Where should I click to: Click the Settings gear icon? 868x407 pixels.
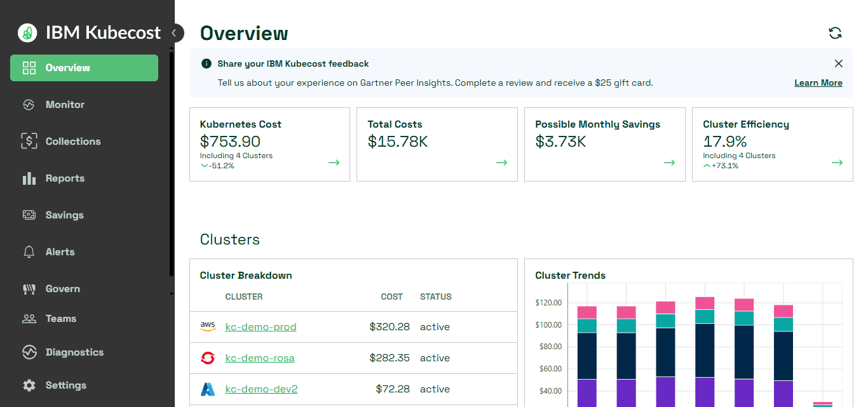29,385
